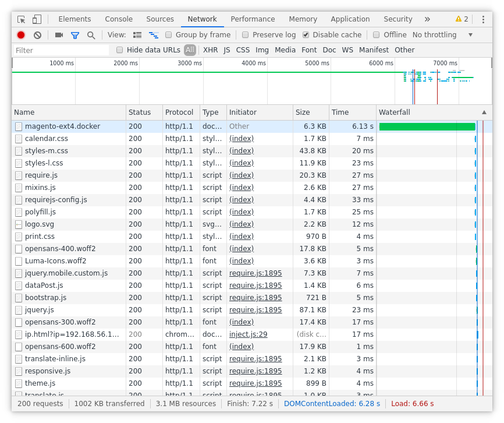Open DevTools customization menu (three dots)
Viewport: 504px width, 423px height.
tap(484, 19)
